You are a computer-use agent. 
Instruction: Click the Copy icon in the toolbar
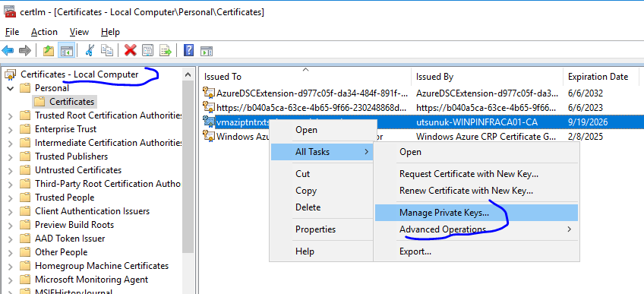(x=107, y=50)
